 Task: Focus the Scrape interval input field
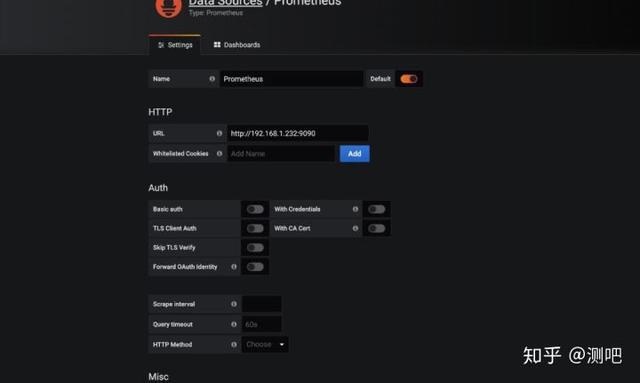click(262, 304)
